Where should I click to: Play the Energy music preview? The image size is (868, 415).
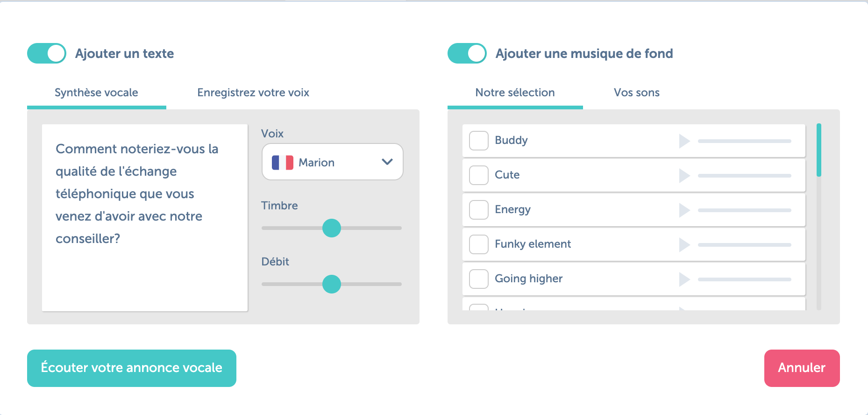coord(684,210)
